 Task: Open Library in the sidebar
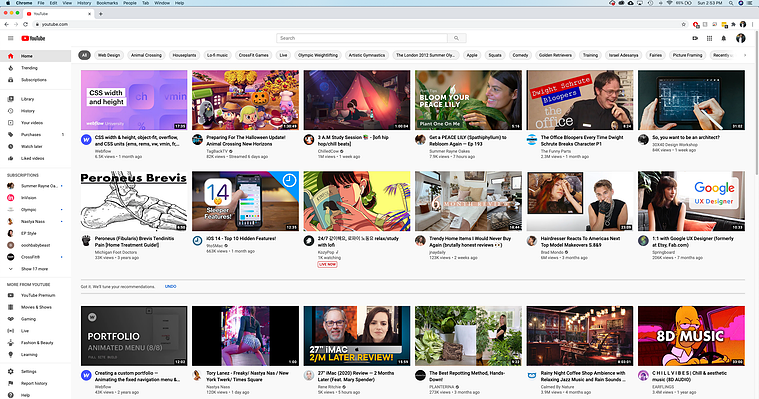click(35, 99)
